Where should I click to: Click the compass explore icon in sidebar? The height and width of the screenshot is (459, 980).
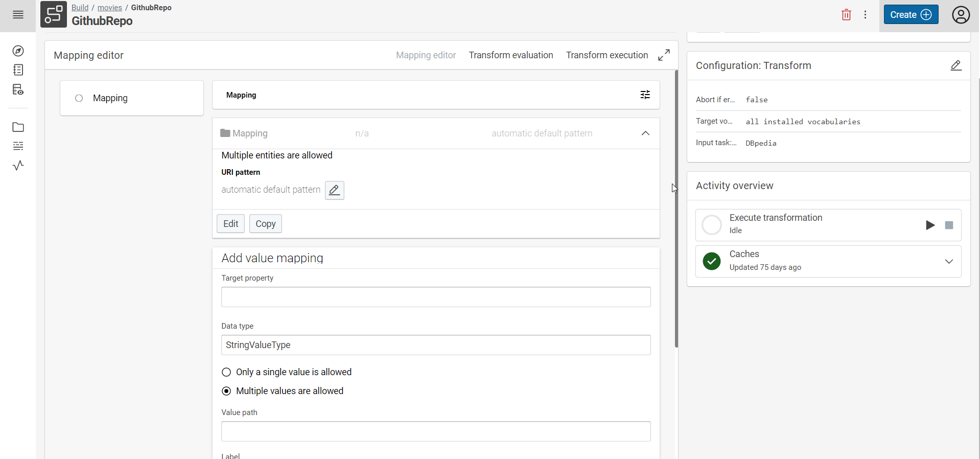click(x=18, y=51)
